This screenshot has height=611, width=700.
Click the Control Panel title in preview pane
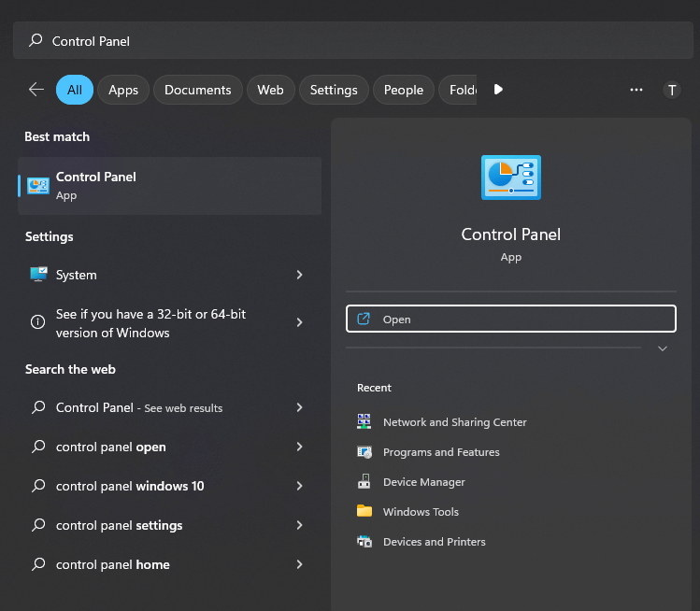click(510, 234)
